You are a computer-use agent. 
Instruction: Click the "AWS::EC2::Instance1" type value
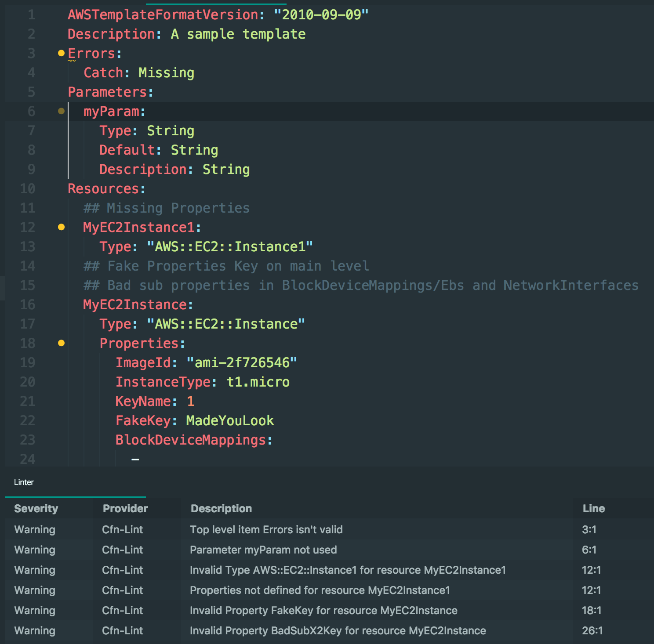click(x=230, y=246)
